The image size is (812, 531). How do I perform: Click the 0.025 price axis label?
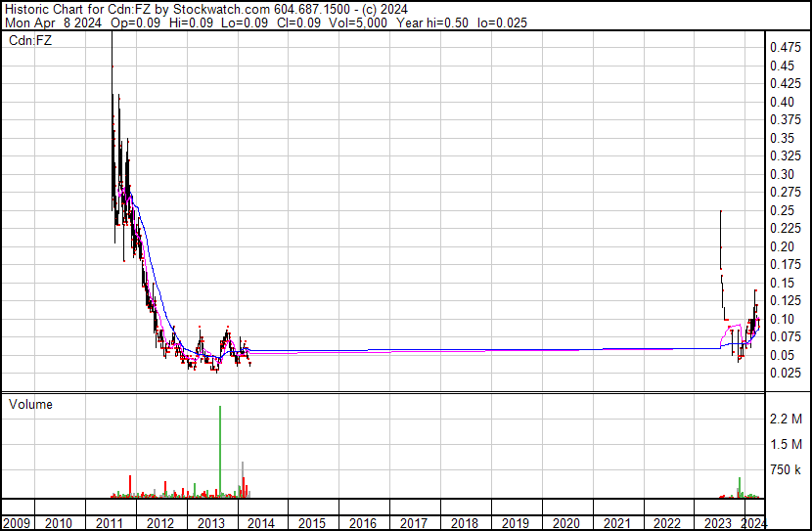click(x=785, y=373)
